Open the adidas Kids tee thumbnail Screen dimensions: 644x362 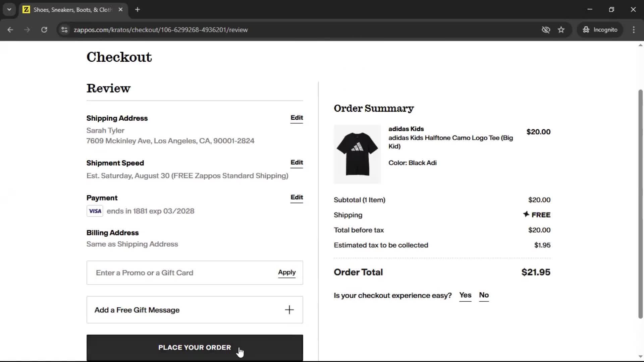(x=357, y=154)
